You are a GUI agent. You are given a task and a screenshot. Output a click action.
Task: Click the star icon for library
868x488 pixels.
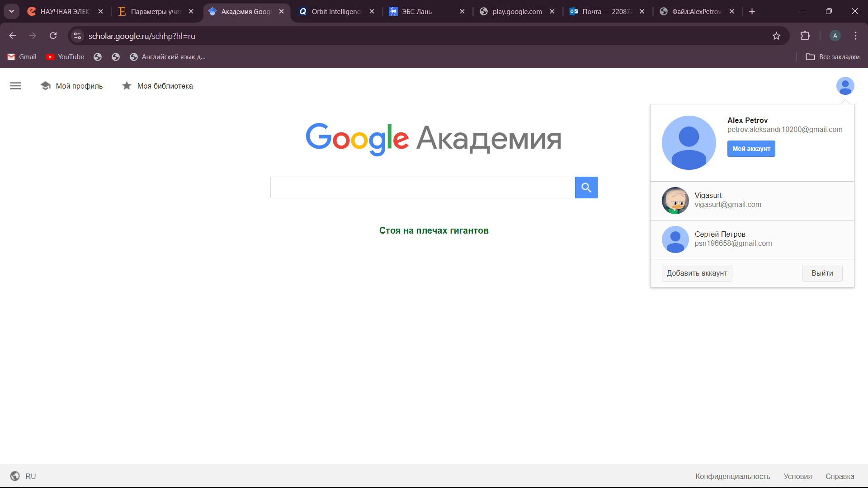(x=127, y=86)
